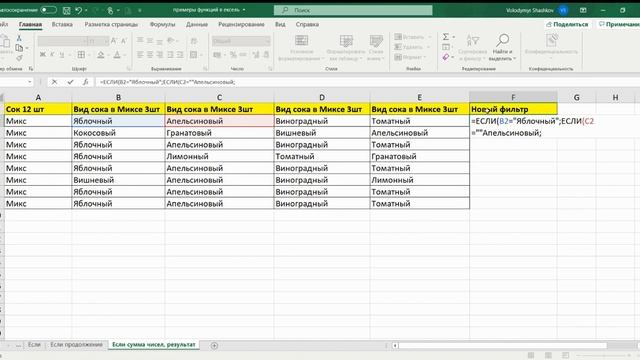
Task: Open the font size dropdown
Action: [x=106, y=41]
